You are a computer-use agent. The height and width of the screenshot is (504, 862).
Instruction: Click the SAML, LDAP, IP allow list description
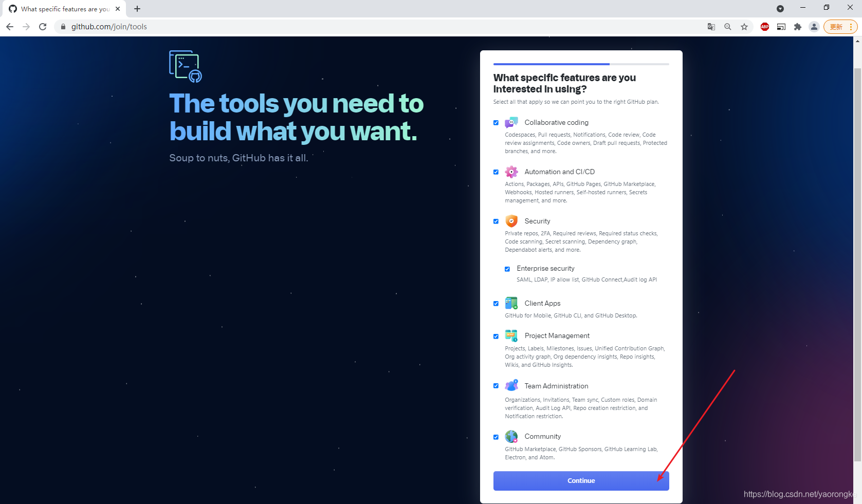pos(587,279)
